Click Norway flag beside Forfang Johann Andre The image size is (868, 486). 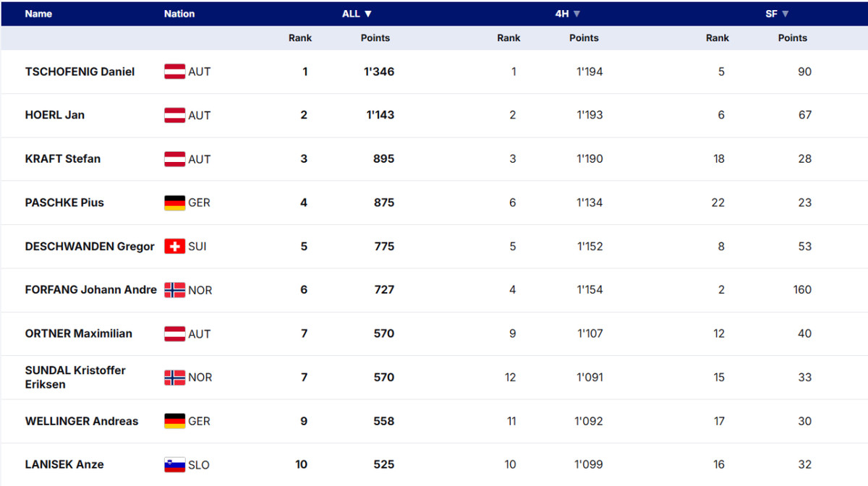pyautogui.click(x=174, y=290)
